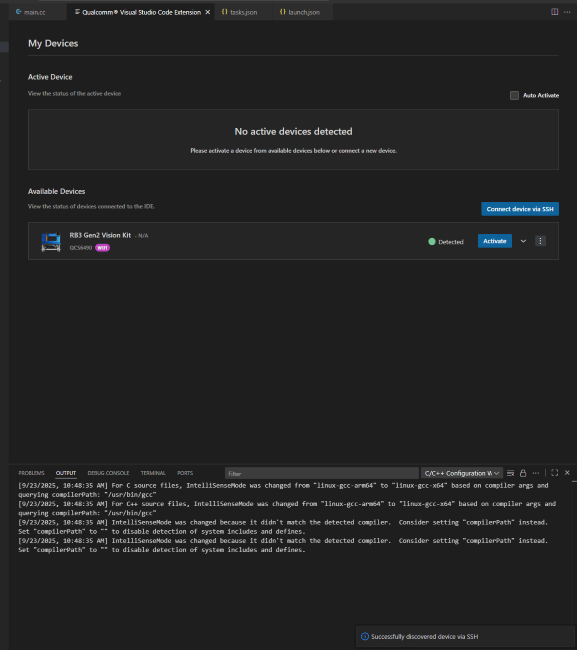Open the tasks.json tab
This screenshot has height=650, width=577.
click(x=243, y=12)
